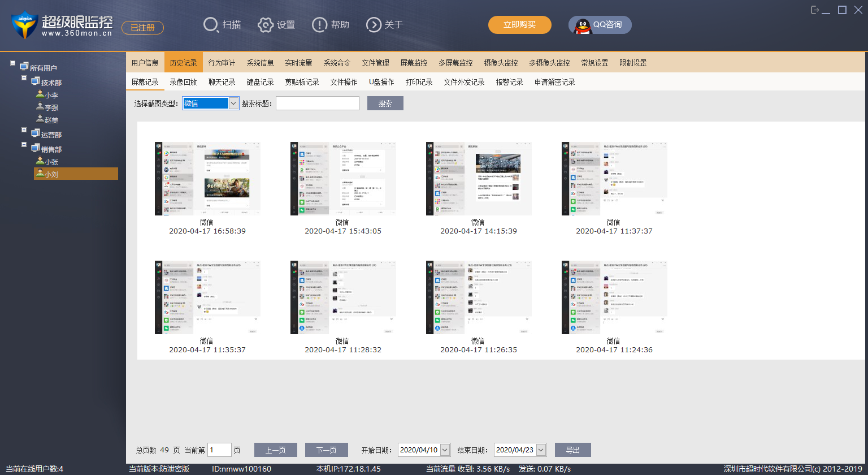868x475 pixels.
Task: Switch to the 屏幕监控 tab
Action: pos(414,63)
